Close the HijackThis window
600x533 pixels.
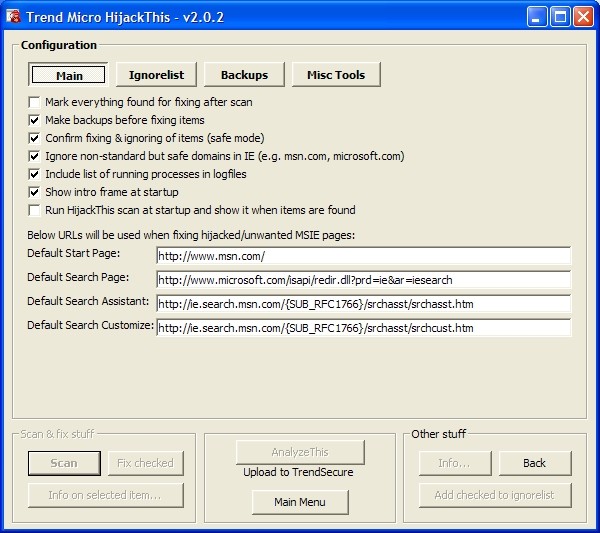583,17
